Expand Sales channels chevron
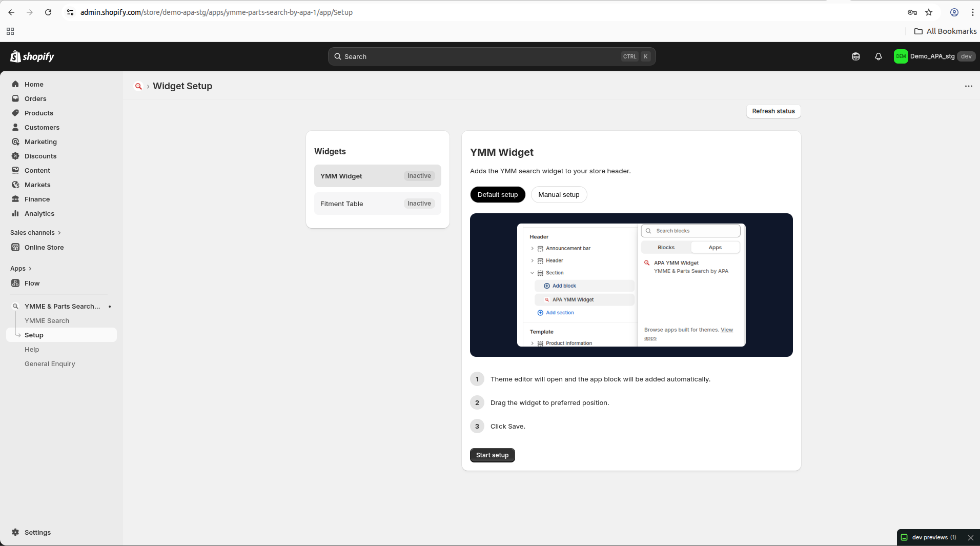Image resolution: width=980 pixels, height=546 pixels. (59, 233)
